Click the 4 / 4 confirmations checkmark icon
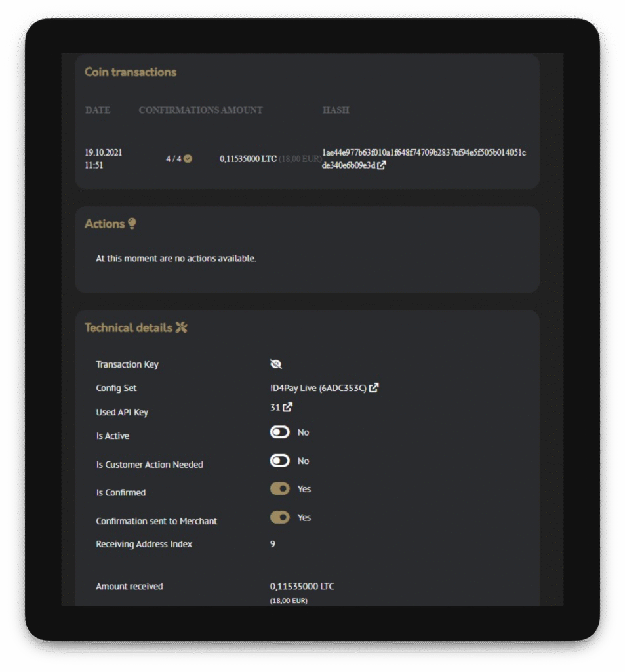This screenshot has height=672, width=625. (x=188, y=158)
